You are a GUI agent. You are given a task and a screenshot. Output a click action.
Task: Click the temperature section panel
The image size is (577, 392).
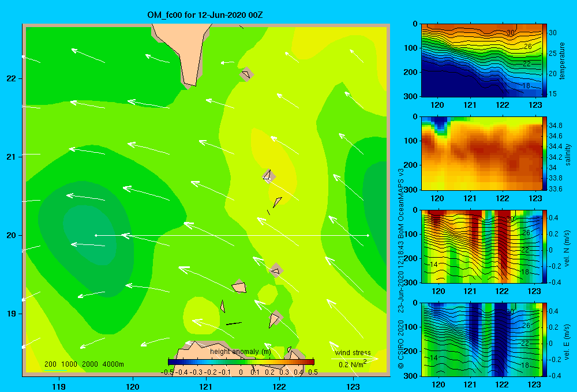click(481, 61)
